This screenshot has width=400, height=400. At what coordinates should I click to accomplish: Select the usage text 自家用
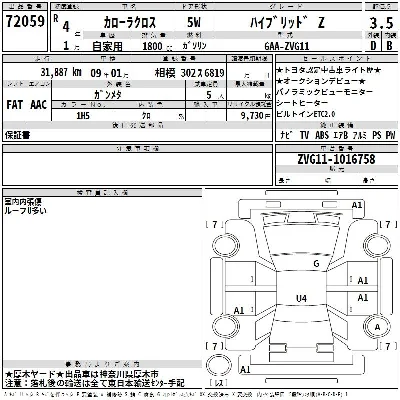[x=107, y=46]
